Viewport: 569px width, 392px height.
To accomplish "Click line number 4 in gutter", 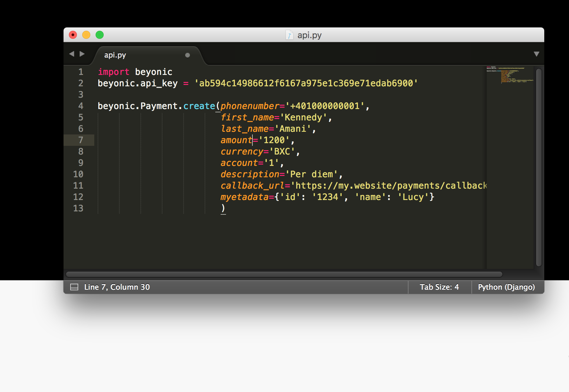I will click(81, 106).
